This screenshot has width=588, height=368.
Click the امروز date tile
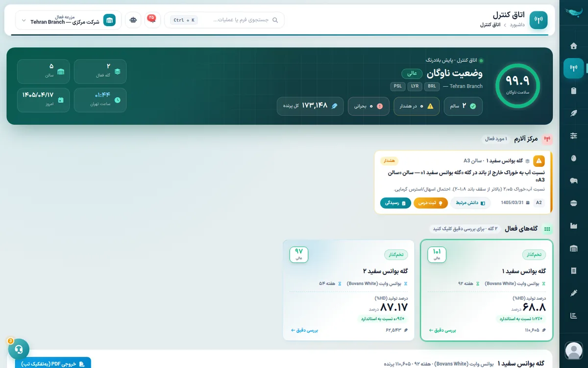pos(43,100)
